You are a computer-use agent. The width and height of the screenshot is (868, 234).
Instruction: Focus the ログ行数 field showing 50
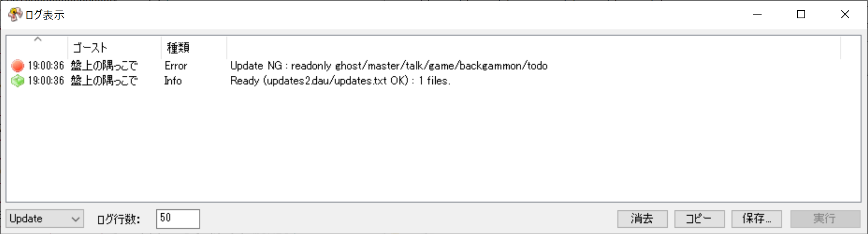click(x=178, y=219)
